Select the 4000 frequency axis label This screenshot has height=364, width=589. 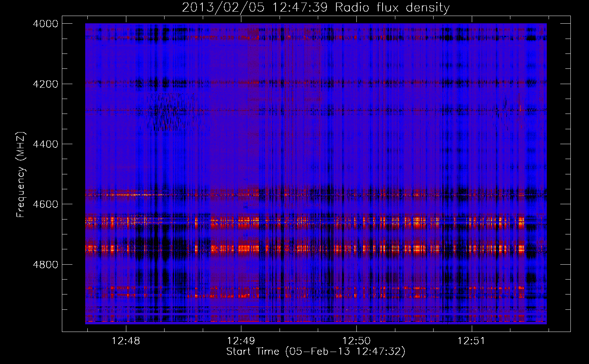click(x=46, y=24)
